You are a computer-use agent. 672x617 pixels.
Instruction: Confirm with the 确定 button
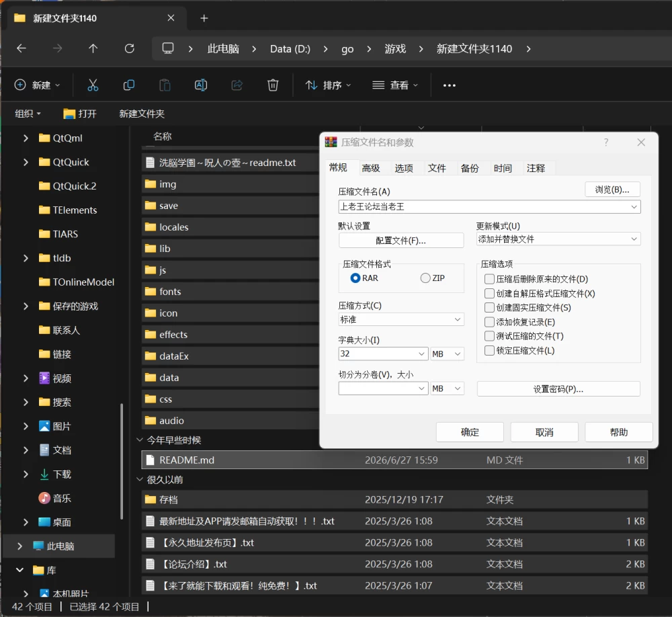click(470, 432)
